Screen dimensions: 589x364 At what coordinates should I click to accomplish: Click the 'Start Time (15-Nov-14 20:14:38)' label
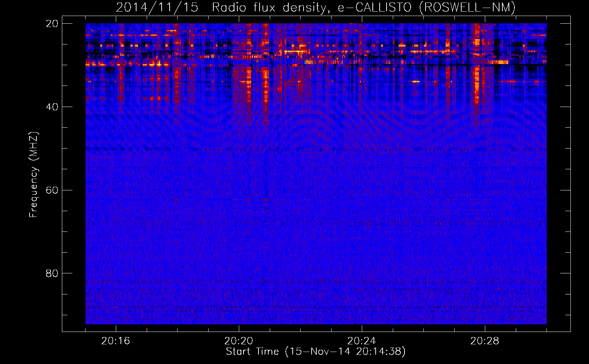tap(316, 352)
